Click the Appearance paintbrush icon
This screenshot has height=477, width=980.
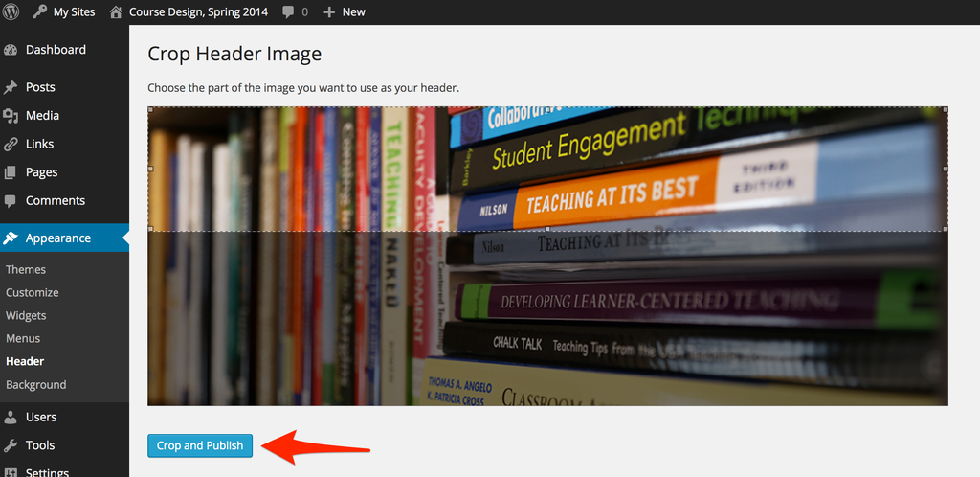pos(11,238)
